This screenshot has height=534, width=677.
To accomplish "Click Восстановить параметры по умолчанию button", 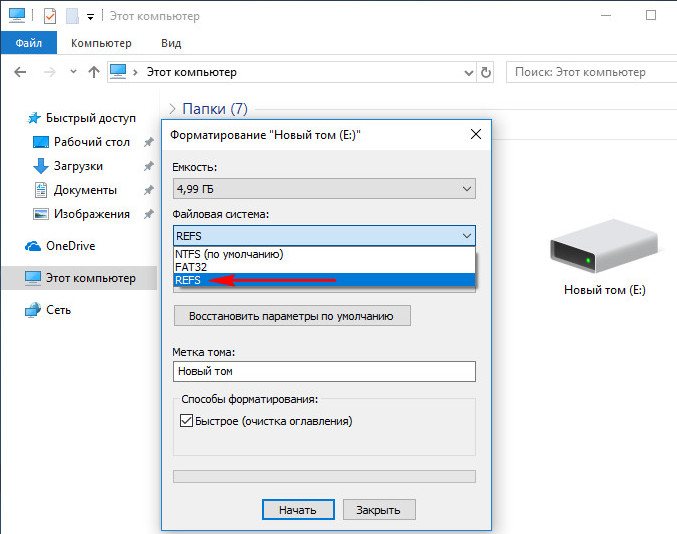I will [292, 316].
